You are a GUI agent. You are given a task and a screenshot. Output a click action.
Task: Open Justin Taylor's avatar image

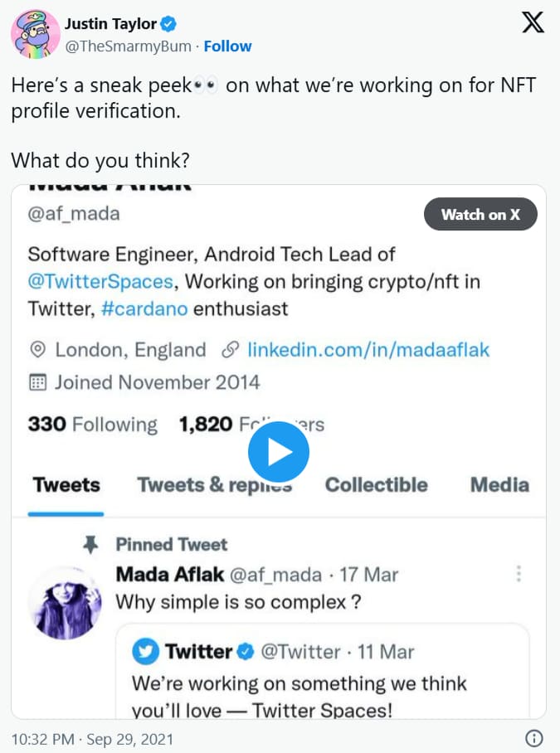(x=36, y=35)
